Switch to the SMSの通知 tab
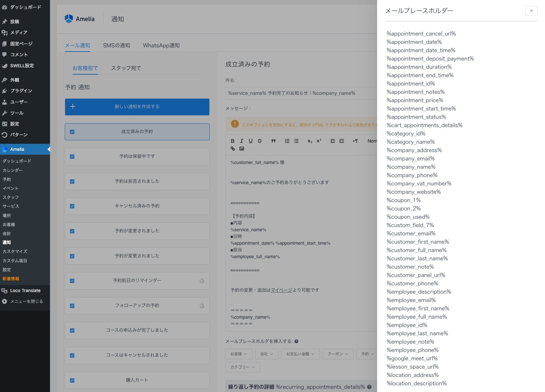The image size is (545, 392). point(116,45)
